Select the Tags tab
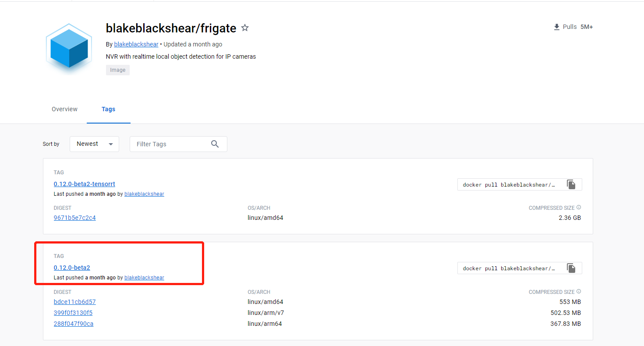The height and width of the screenshot is (346, 644). [108, 109]
